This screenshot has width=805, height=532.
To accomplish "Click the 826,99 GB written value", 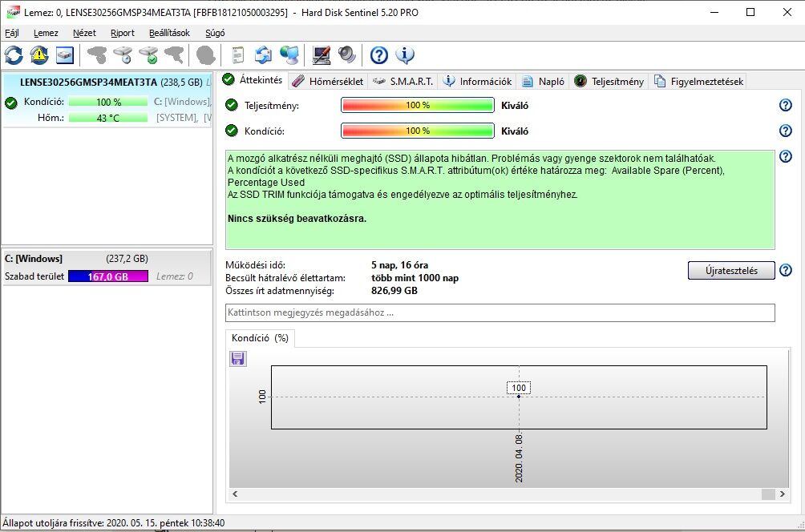I will (394, 291).
